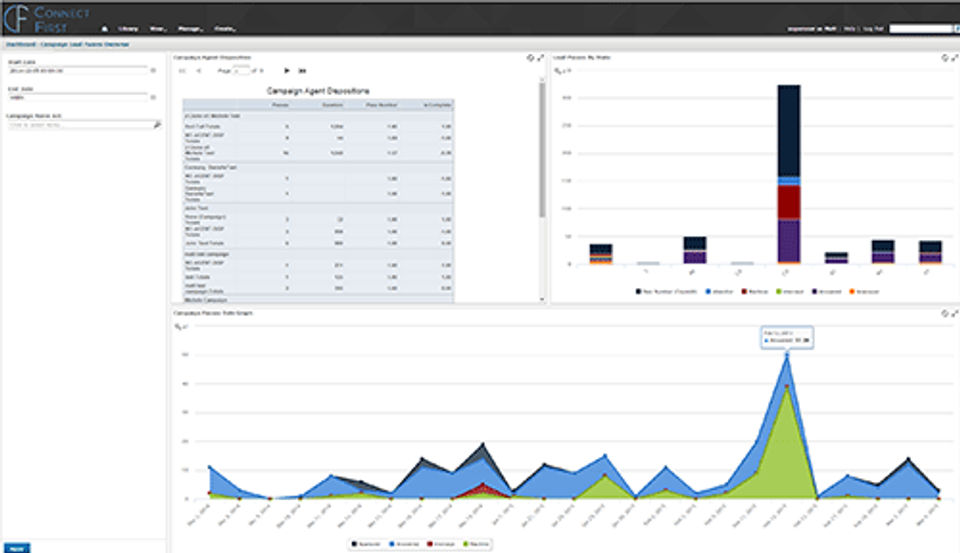Go to previous page of Agent Dispositions report
The width and height of the screenshot is (960, 553).
[198, 71]
